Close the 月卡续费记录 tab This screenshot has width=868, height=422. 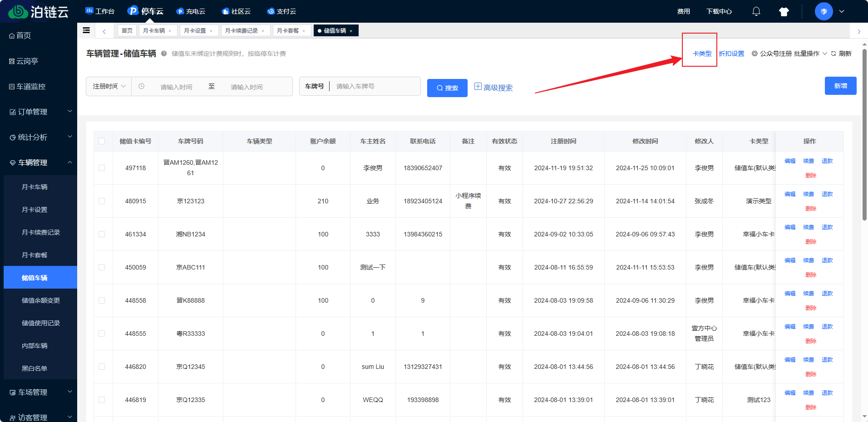pyautogui.click(x=263, y=31)
